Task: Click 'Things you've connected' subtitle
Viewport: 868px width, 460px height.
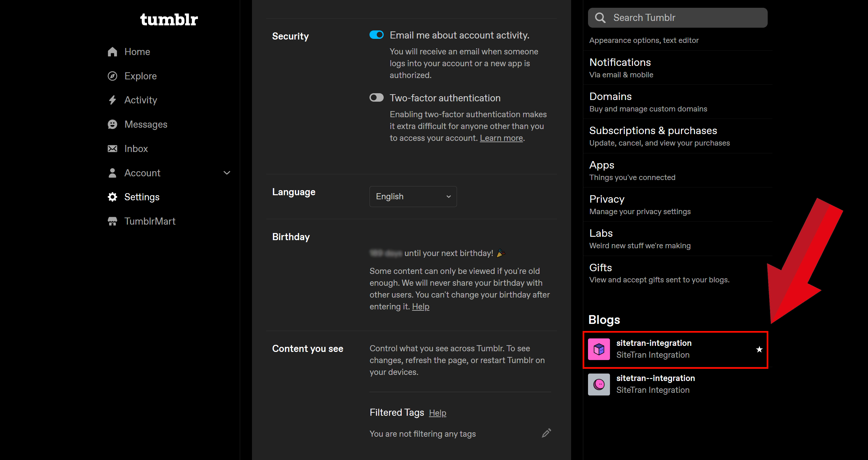Action: [x=632, y=177]
